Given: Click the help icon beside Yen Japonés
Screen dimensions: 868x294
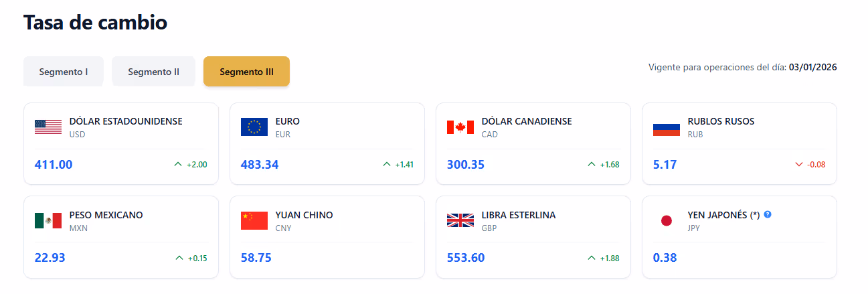Looking at the screenshot, I should click(768, 215).
